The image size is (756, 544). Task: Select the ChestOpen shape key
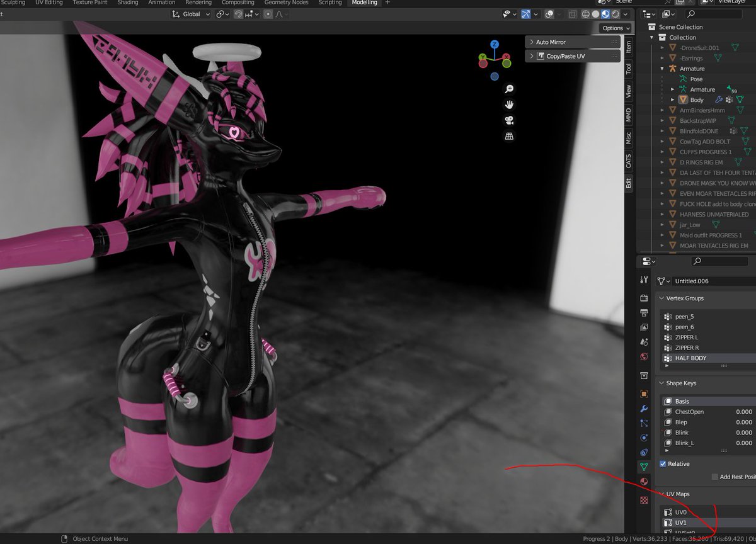708,411
